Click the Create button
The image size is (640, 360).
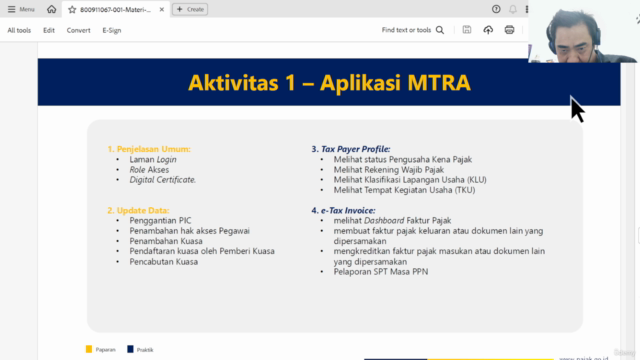(190, 9)
